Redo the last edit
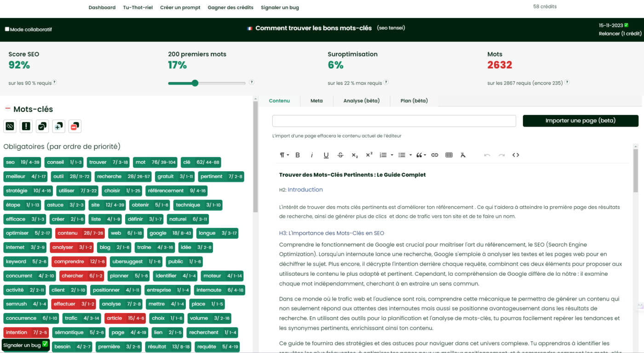This screenshot has height=353, width=644. click(501, 155)
